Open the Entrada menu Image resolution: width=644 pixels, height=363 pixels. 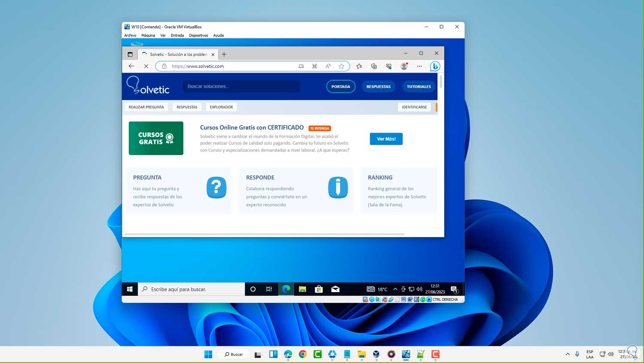(x=177, y=36)
